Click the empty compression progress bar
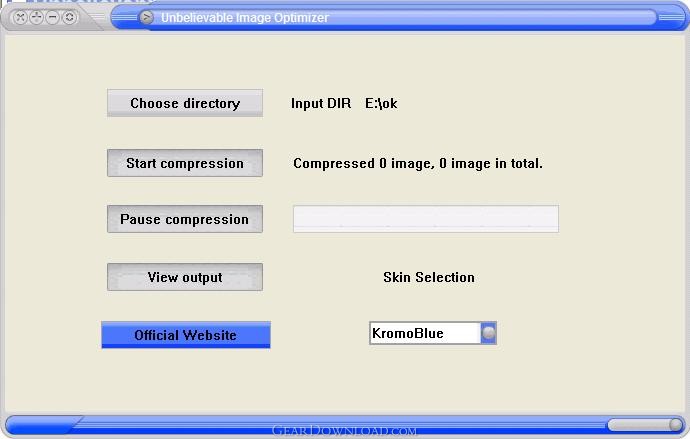690x439 pixels. [426, 219]
